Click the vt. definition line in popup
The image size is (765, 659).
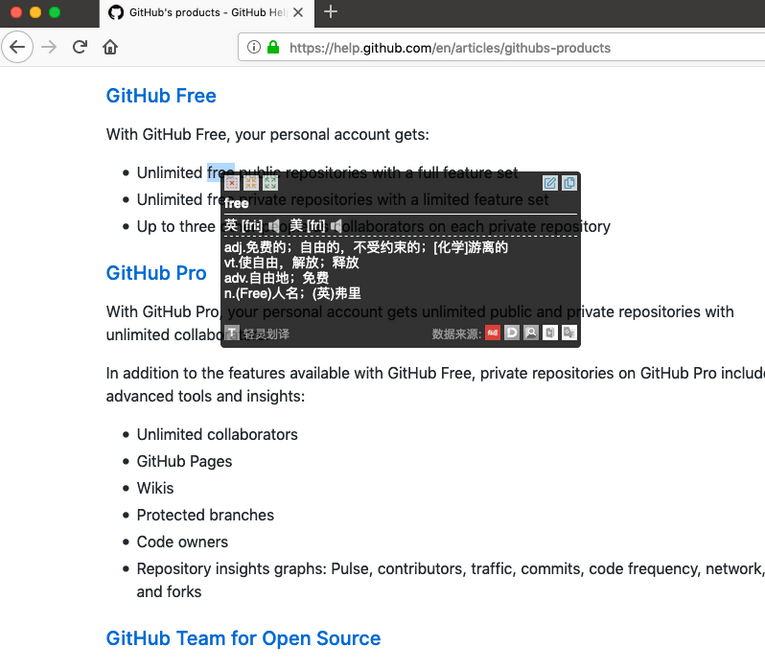coord(291,262)
